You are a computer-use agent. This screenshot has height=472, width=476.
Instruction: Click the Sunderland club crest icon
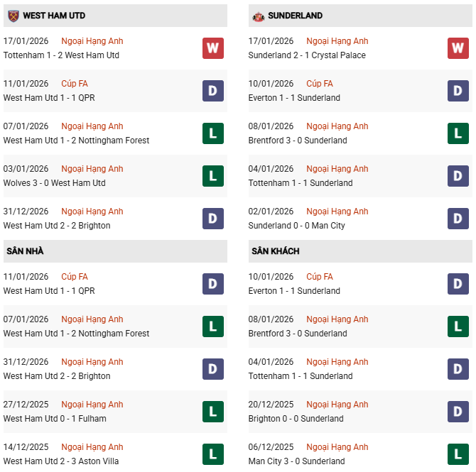[x=258, y=16]
